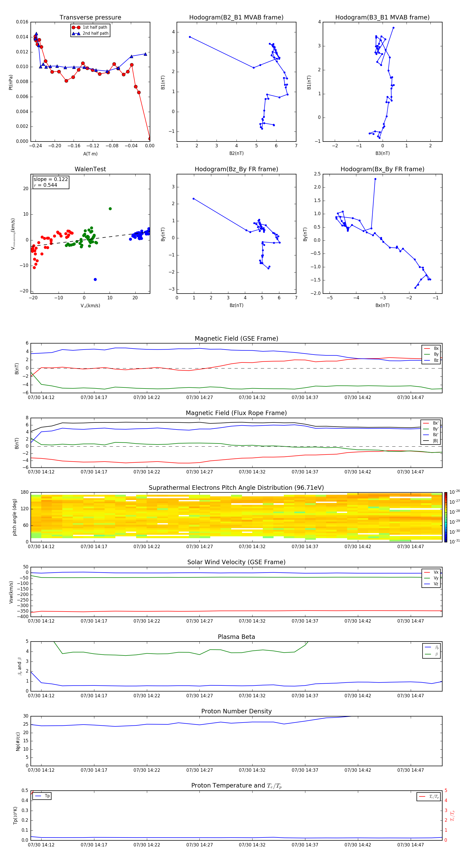
Task: Click the pitch angle color scale bar
Action: (x=445, y=517)
